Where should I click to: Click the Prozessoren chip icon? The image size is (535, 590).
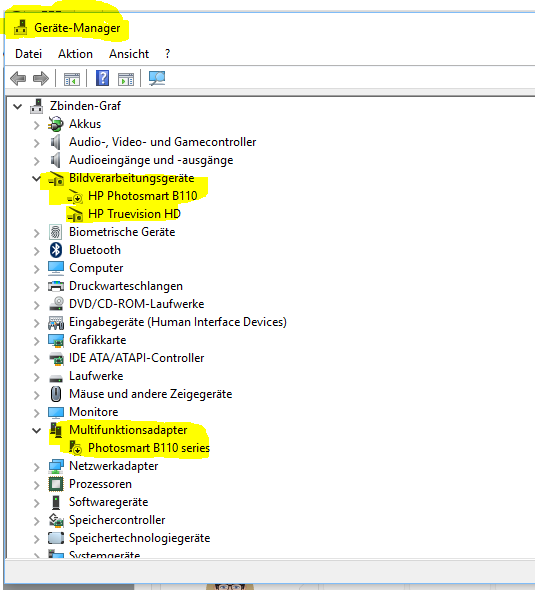tap(56, 484)
